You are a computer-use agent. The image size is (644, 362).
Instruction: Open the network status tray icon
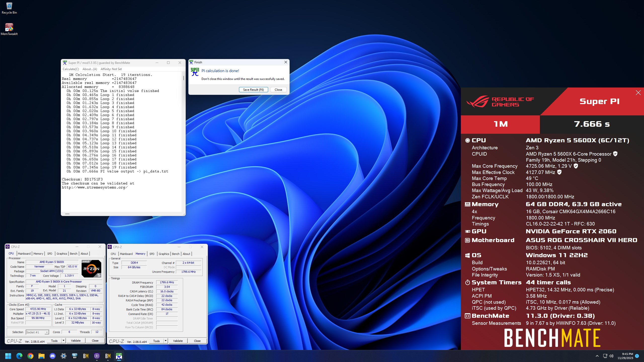(605, 356)
